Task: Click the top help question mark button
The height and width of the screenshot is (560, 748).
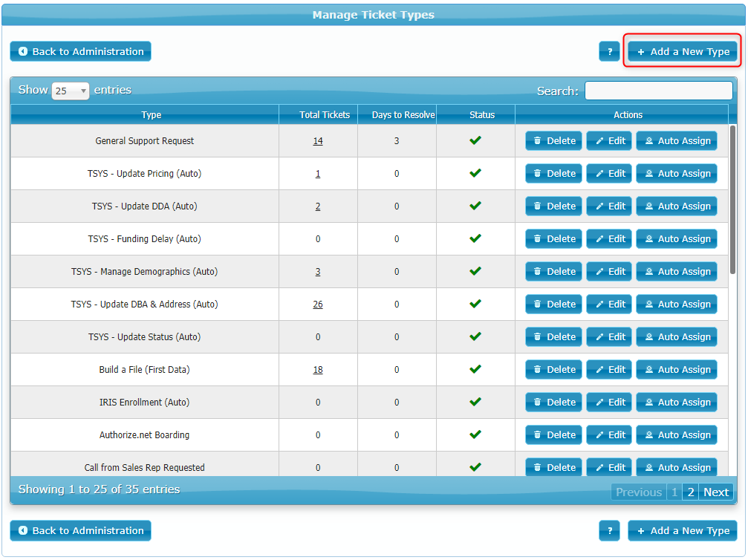Action: pos(609,51)
